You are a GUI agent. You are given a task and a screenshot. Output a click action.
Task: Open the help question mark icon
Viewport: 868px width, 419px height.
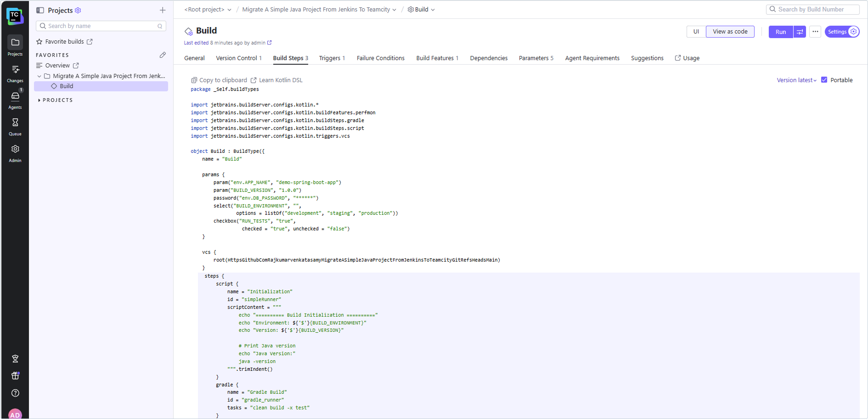tap(15, 393)
